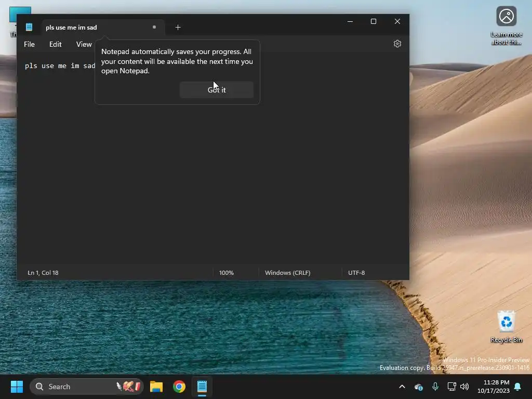This screenshot has height=399, width=532.
Task: Open notification bell icon
Action: (x=518, y=387)
